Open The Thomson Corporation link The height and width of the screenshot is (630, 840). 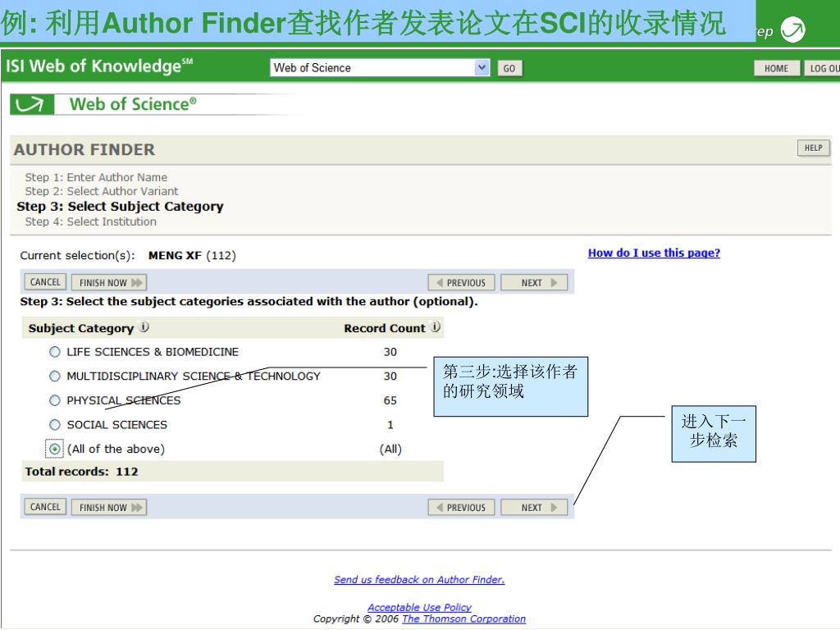[464, 619]
